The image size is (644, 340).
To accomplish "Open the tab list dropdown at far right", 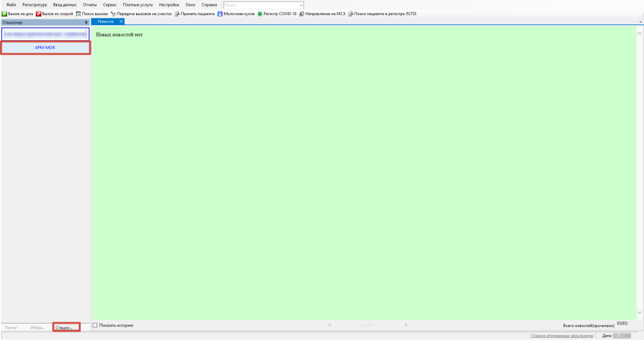I will click(640, 22).
